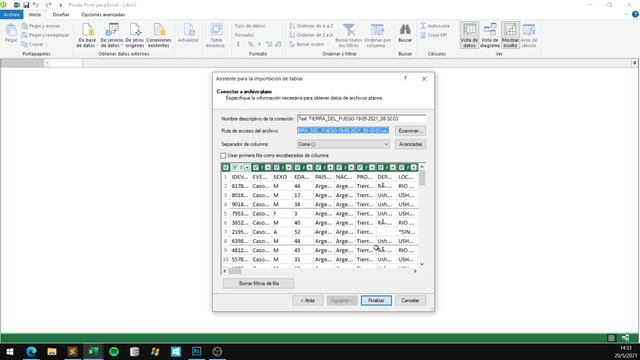The image size is (640, 360).
Task: Uncheck the DEP... column checkbox
Action: (381, 167)
